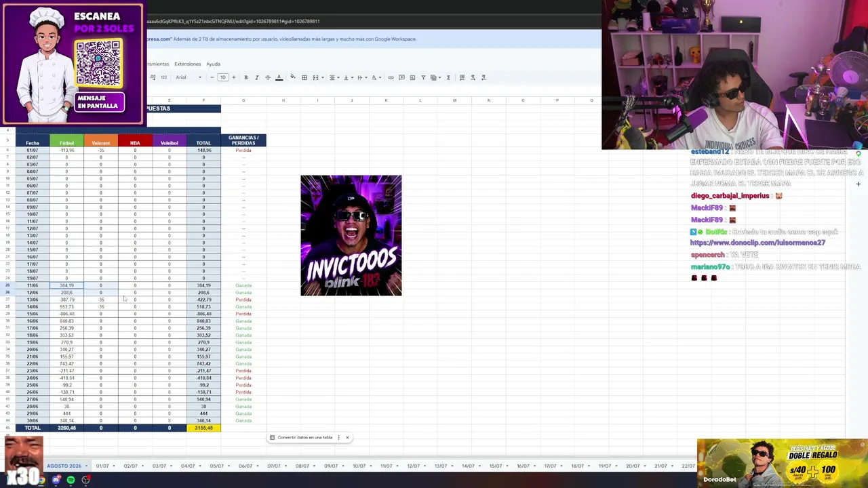The height and width of the screenshot is (488, 868).
Task: Open the fill color bucket
Action: point(293,77)
